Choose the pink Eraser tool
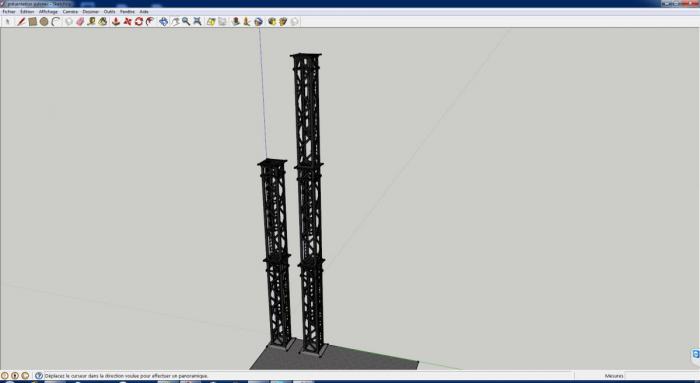This screenshot has width=700, height=383. pyautogui.click(x=80, y=21)
